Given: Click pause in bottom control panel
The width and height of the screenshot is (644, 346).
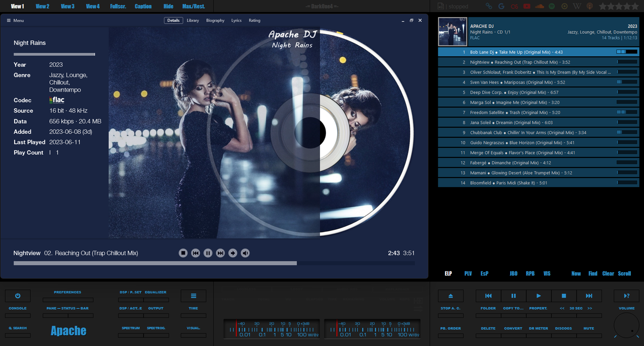Looking at the screenshot, I should point(513,296).
